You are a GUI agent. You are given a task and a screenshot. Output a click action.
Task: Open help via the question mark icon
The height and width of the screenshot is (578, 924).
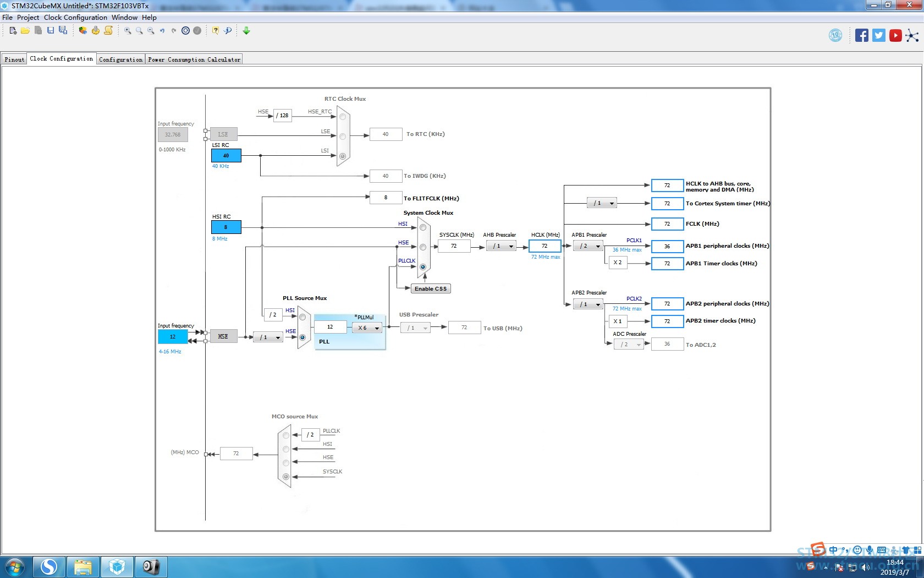216,31
